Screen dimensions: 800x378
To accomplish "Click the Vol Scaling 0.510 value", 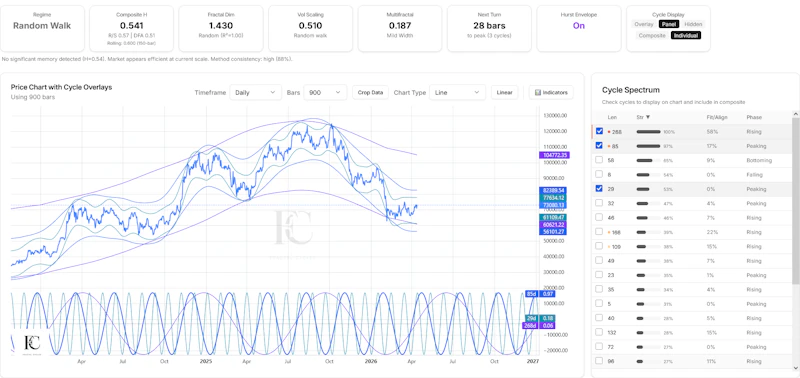I will coord(310,26).
